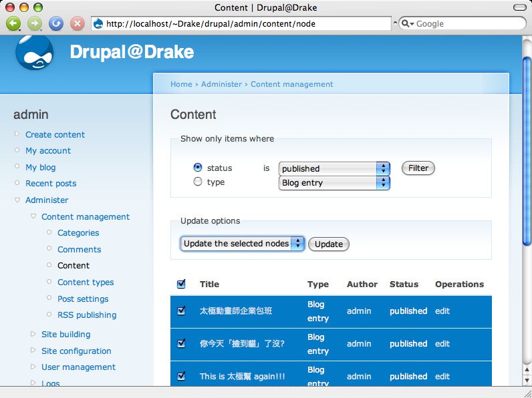This screenshot has width=532, height=398.
Task: Click published status in 你今天「撿到貓」了沒? row
Action: [x=408, y=344]
